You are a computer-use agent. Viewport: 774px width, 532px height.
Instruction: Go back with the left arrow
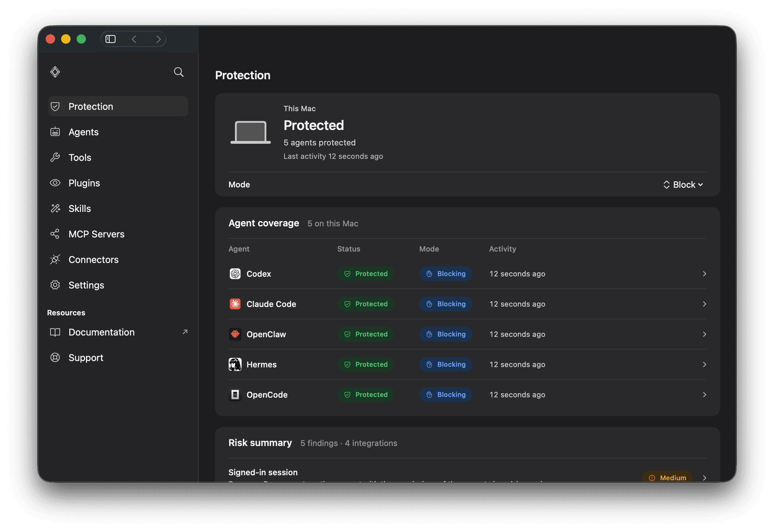[x=134, y=39]
